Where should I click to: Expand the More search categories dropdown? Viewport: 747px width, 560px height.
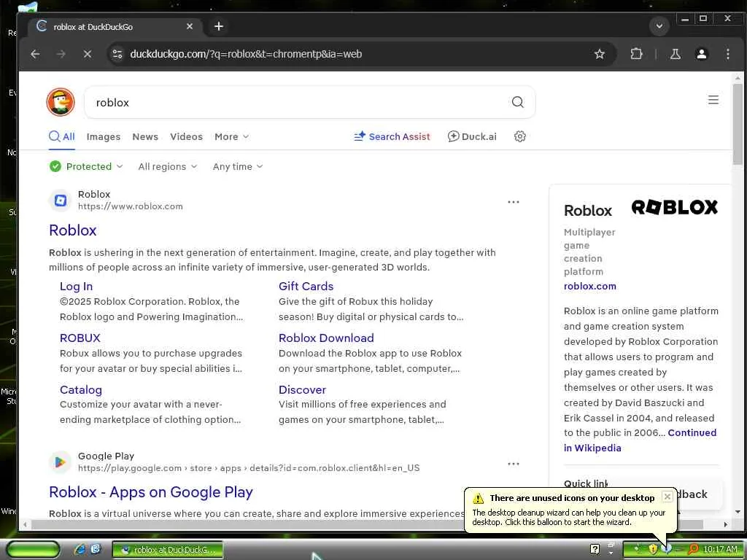tap(231, 136)
